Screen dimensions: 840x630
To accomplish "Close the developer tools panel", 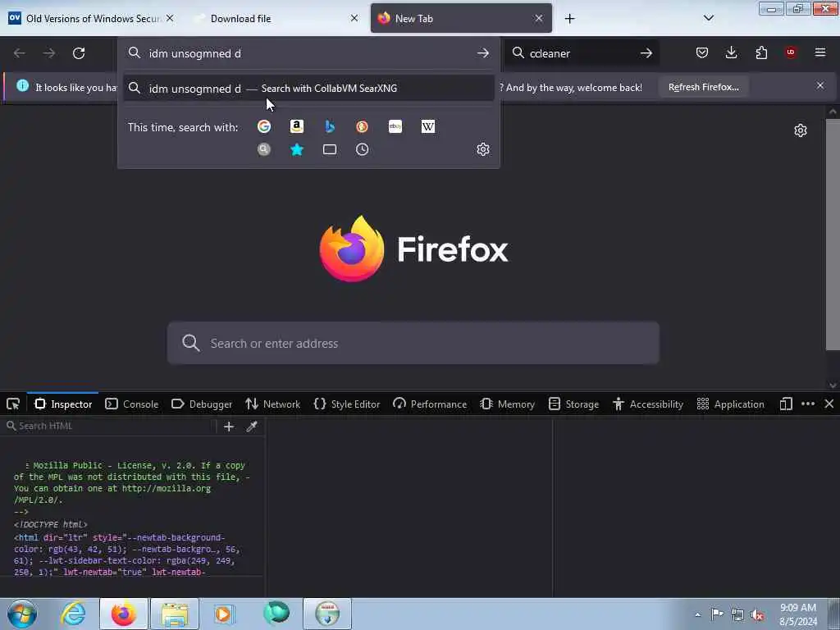I will (x=829, y=404).
